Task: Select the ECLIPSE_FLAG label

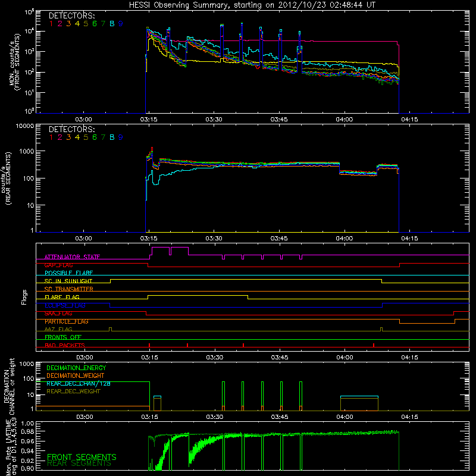Action: [65, 305]
